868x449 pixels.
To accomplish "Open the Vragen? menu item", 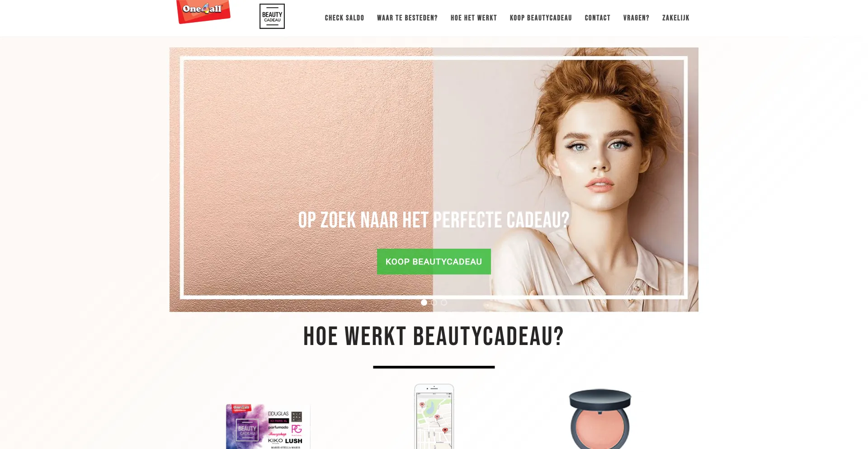I will coord(636,18).
